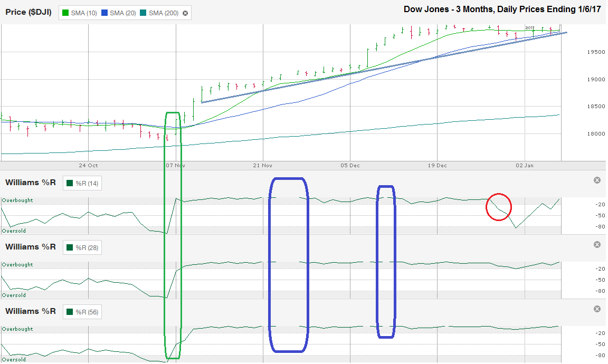Click the Williams %R title above %R (56)
Image resolution: width=608 pixels, height=364 pixels.
tap(31, 311)
